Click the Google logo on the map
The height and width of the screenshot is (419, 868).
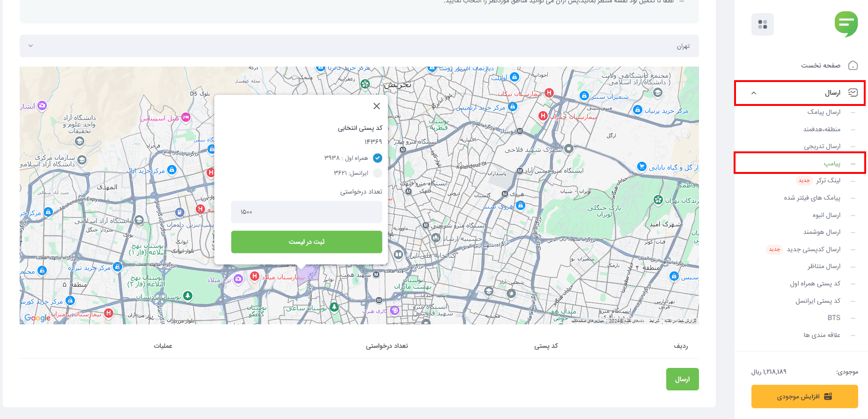(37, 318)
